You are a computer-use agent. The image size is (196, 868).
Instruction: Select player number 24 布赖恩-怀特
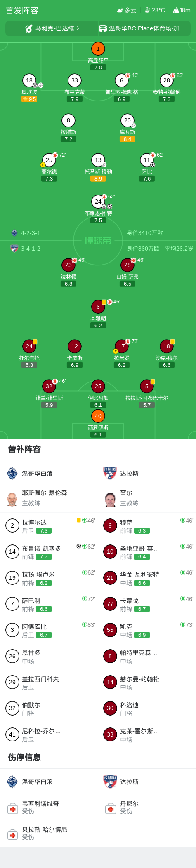(98, 202)
